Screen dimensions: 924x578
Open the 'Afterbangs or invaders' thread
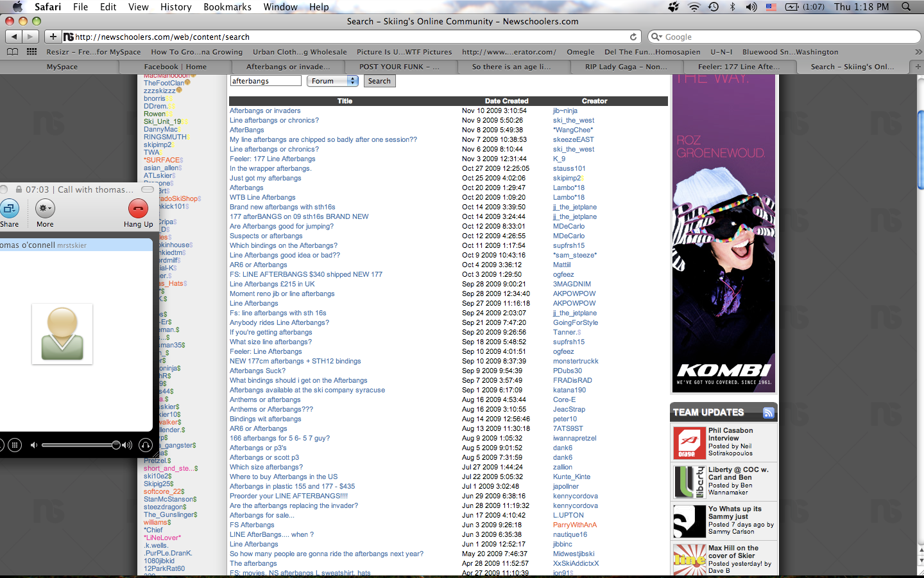[x=265, y=110]
